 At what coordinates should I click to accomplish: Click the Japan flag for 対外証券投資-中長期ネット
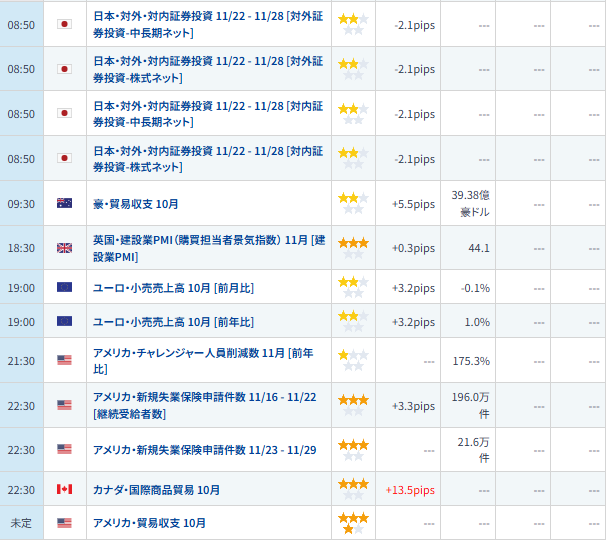pyautogui.click(x=64, y=25)
